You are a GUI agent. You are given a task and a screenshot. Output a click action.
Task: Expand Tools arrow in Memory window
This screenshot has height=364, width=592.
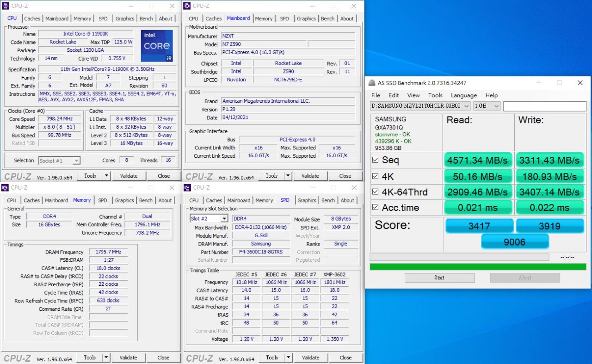[x=106, y=358]
